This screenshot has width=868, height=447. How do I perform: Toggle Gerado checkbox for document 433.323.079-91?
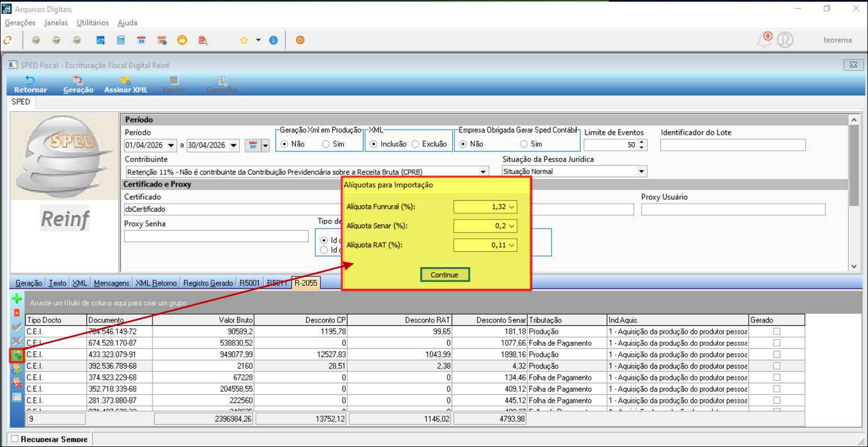776,354
